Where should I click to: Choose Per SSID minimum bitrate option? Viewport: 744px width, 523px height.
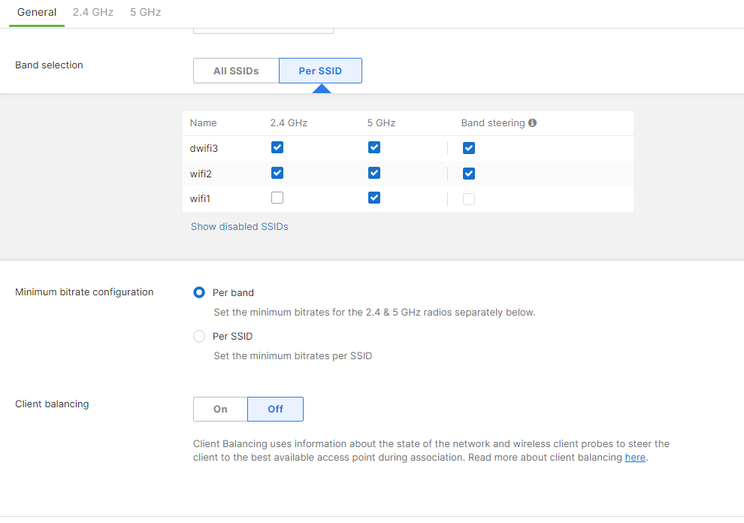coord(199,337)
